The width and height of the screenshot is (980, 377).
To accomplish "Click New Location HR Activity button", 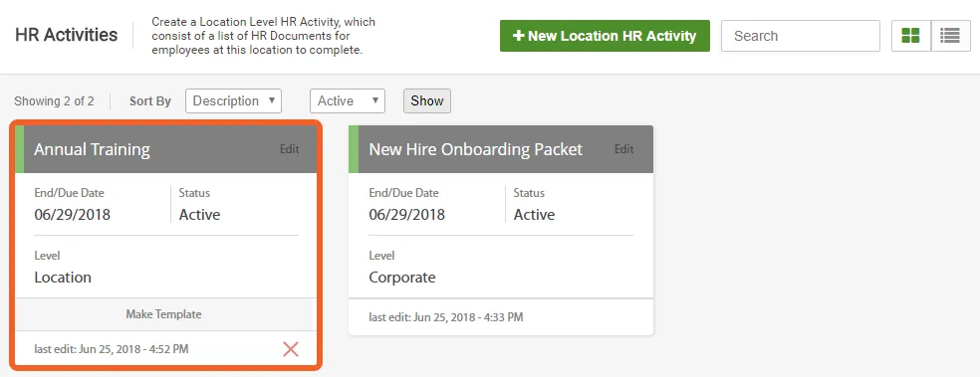I will [x=605, y=36].
